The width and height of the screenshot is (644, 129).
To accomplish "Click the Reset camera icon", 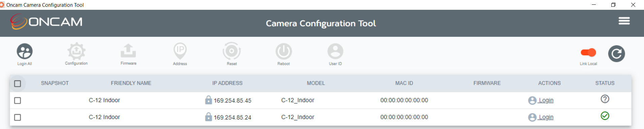I will 232,51.
